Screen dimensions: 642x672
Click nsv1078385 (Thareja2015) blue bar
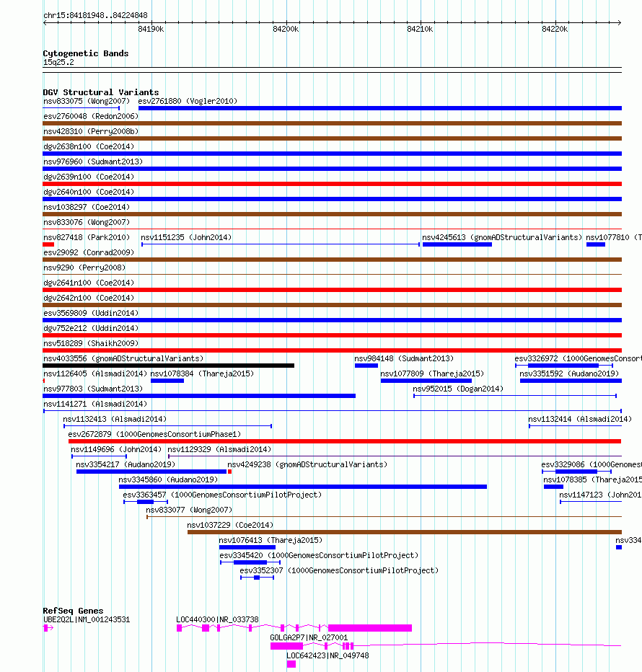553,487
